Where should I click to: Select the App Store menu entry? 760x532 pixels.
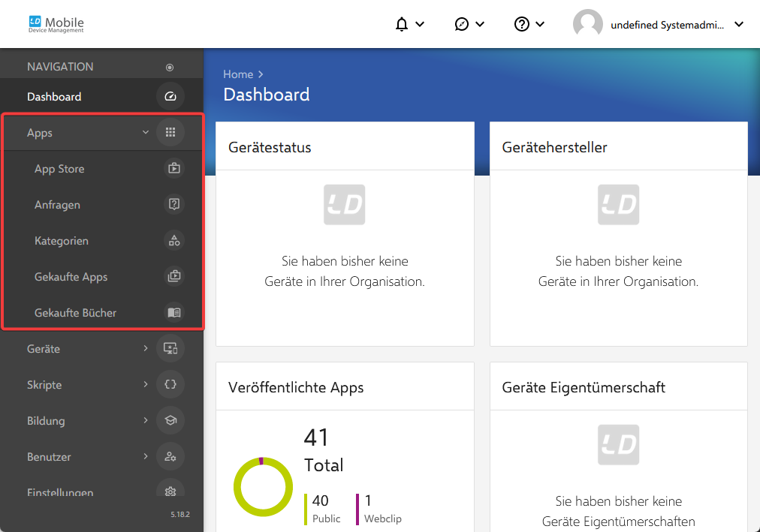[x=103, y=169]
